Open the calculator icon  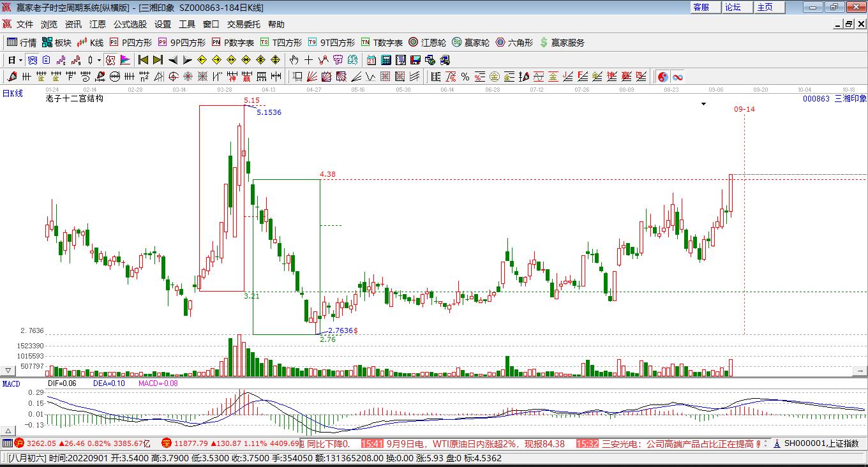(385, 60)
